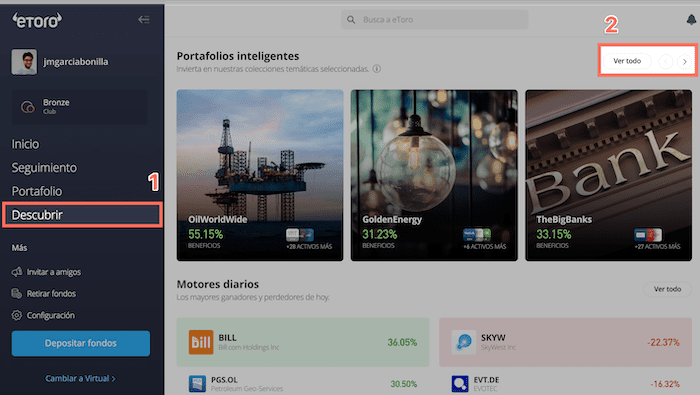Click the Depositar fondos button
Screen dimensions: 700x395
(x=81, y=343)
